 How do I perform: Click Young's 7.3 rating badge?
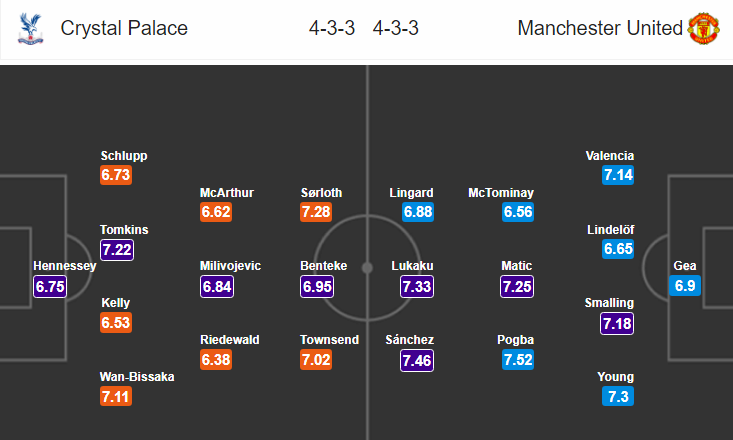[x=618, y=397]
